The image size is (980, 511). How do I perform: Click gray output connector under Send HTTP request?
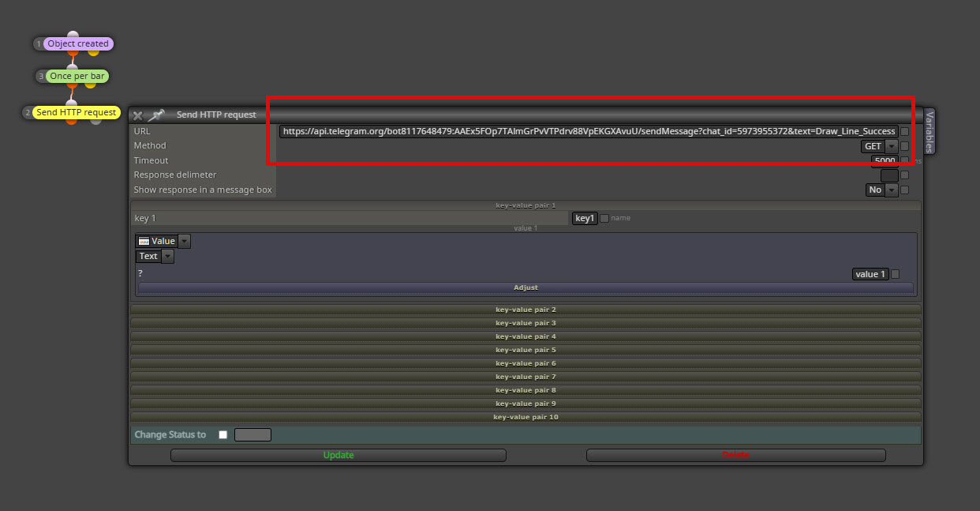coord(96,121)
